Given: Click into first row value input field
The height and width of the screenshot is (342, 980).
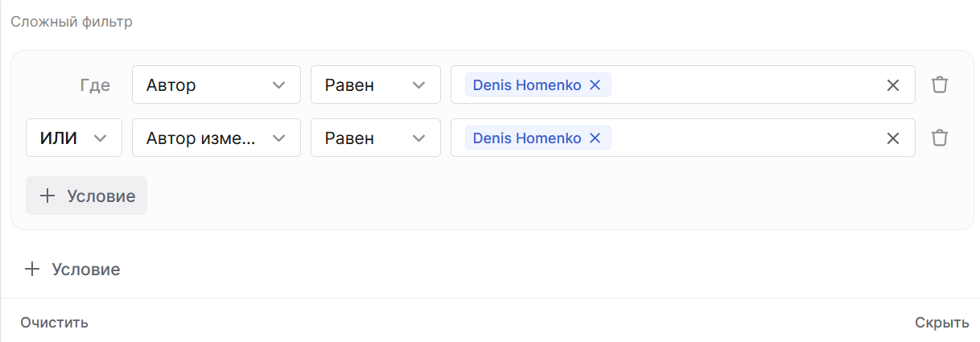Looking at the screenshot, I should pos(740,85).
